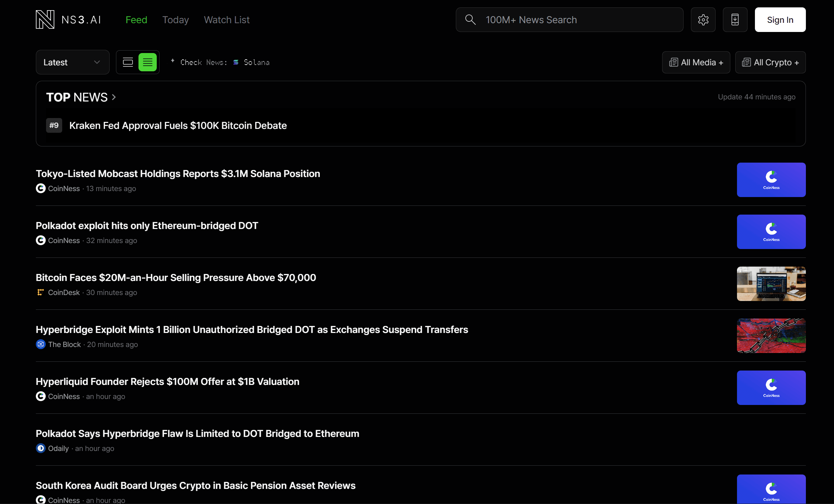834x504 pixels.
Task: Click CoinNess icon under South Korea Audit headline
Action: tap(41, 500)
